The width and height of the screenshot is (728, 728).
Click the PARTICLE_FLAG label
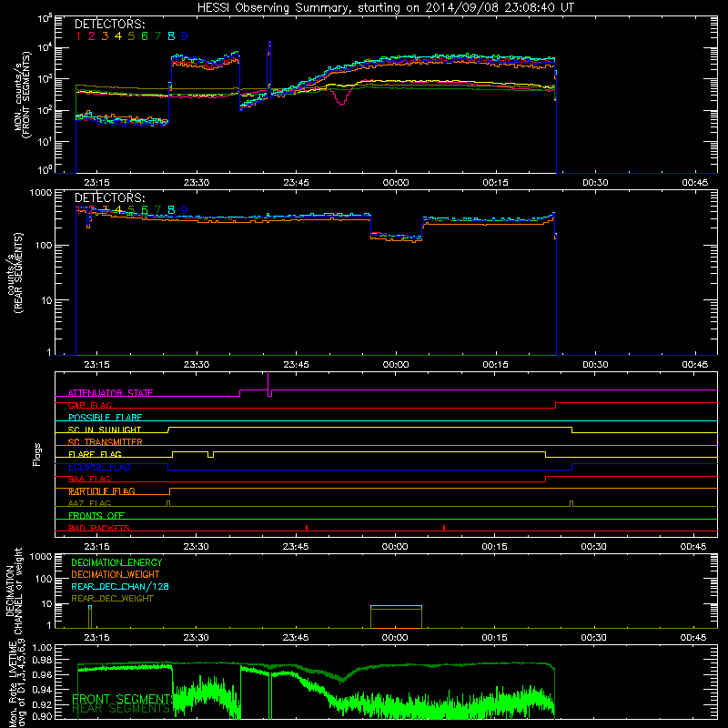(102, 491)
